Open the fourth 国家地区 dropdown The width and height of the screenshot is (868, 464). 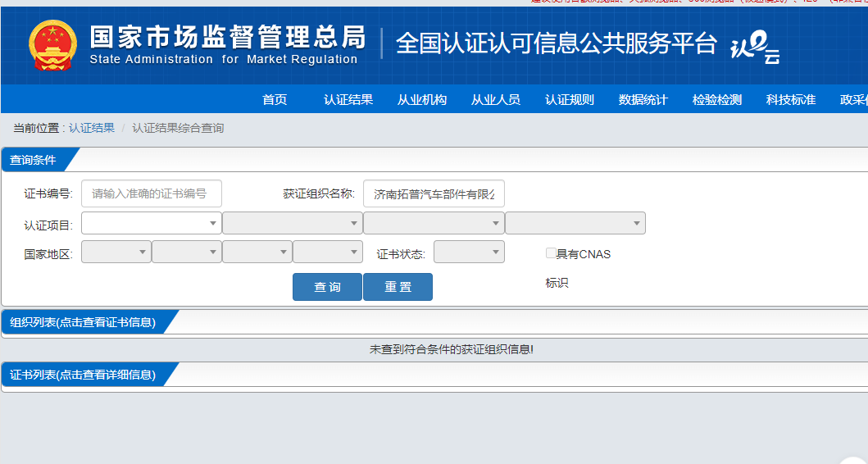click(x=328, y=252)
